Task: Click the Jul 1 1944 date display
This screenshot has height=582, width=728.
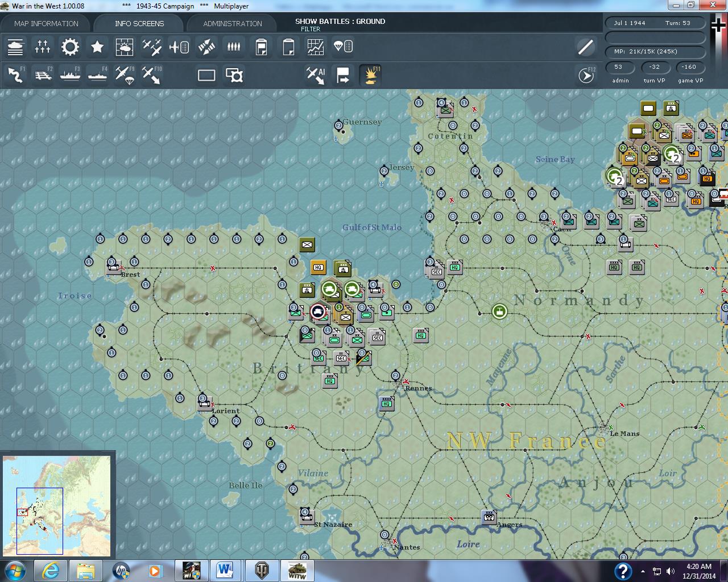Action: click(630, 23)
